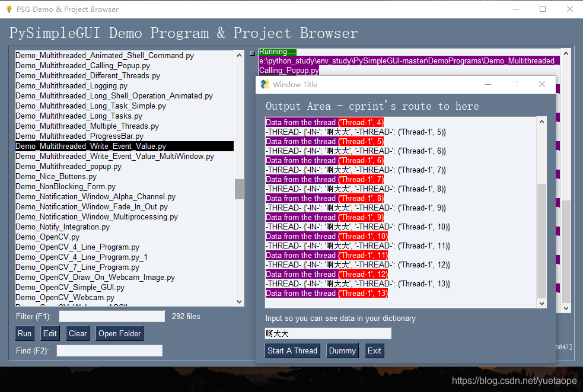Viewport: 583px width, 392px height.
Task: Click the '292 files' count label
Action: (x=186, y=317)
